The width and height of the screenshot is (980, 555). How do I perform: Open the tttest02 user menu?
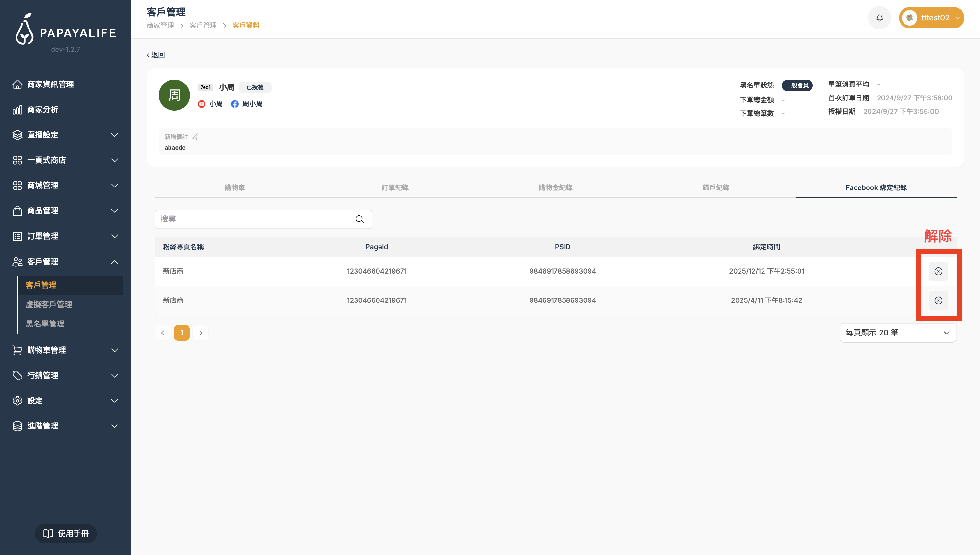pyautogui.click(x=931, y=18)
